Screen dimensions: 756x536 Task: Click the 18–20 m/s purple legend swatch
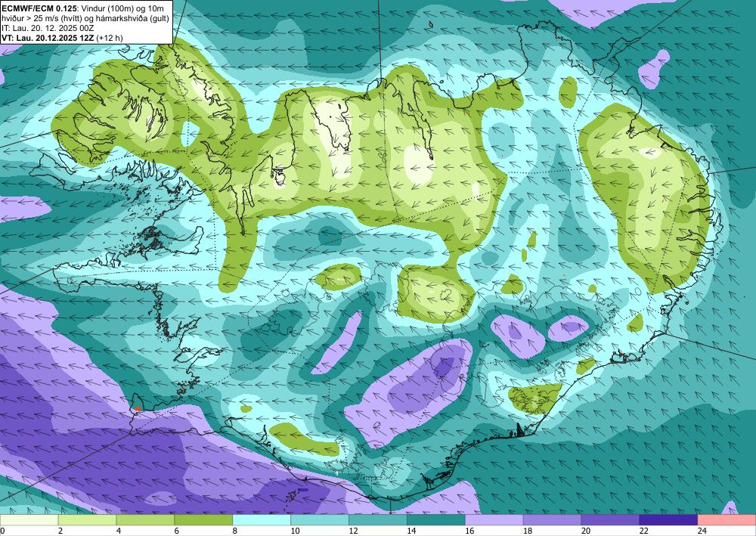coord(552,520)
